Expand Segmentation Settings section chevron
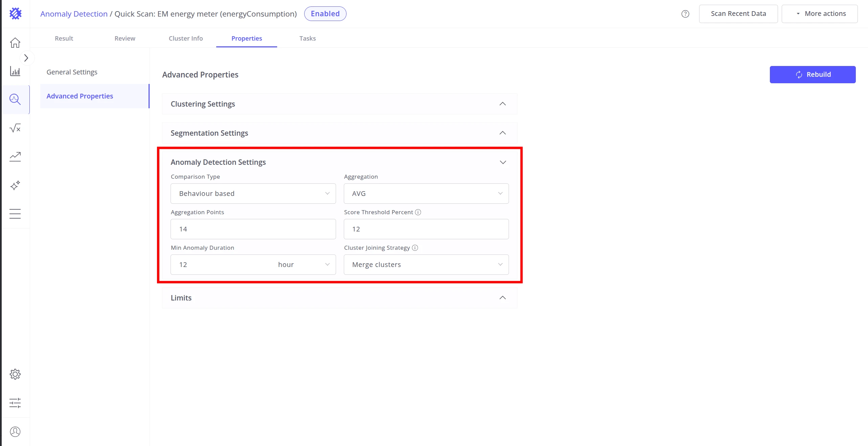The image size is (868, 446). coord(503,133)
